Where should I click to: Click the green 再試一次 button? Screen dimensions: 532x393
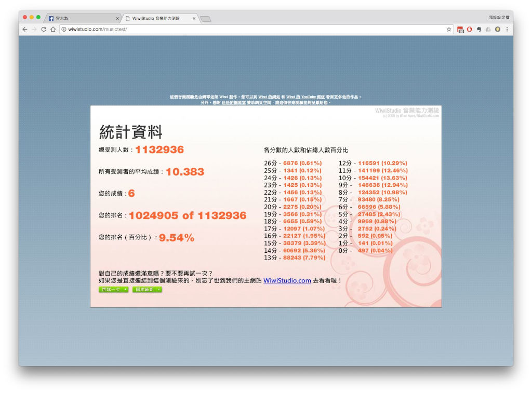tap(114, 289)
